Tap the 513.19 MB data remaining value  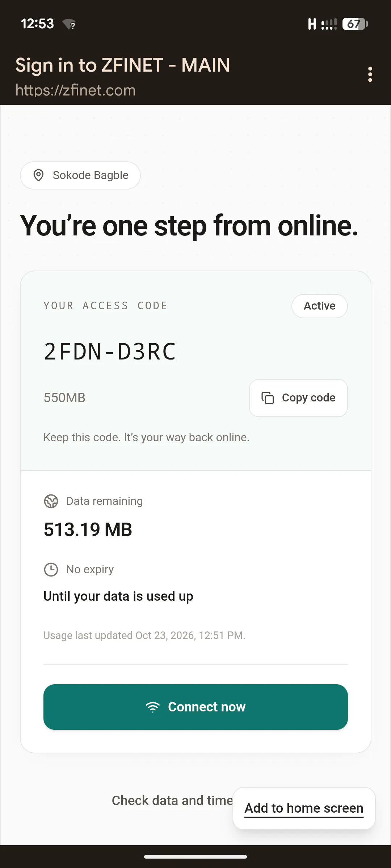[x=88, y=530]
